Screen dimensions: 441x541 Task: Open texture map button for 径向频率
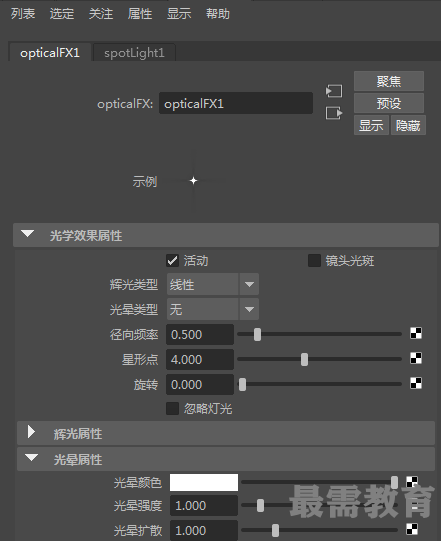pos(416,333)
